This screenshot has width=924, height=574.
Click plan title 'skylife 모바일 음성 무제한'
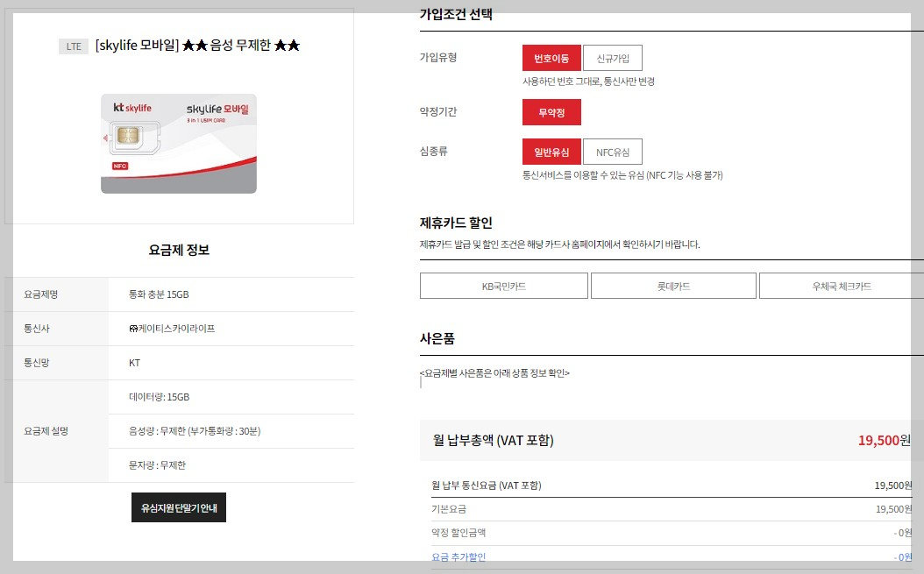[x=197, y=46]
